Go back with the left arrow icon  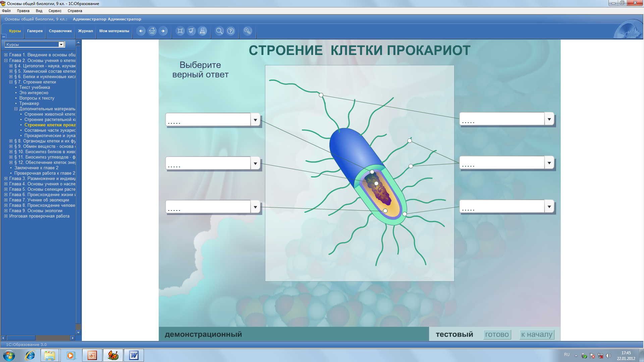pyautogui.click(x=141, y=31)
